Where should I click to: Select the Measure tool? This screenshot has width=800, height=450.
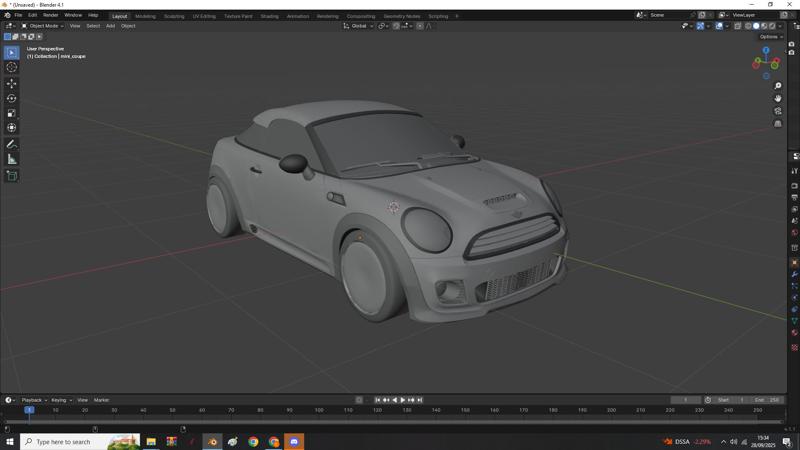(x=12, y=159)
